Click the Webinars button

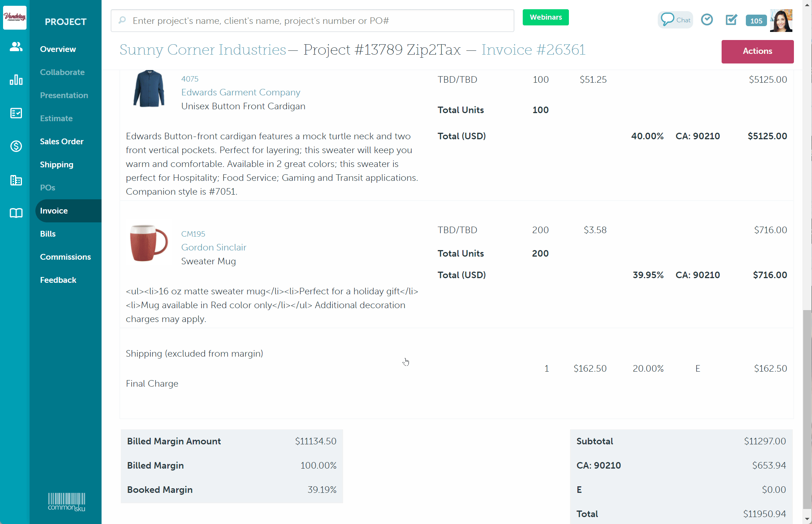[x=545, y=17]
